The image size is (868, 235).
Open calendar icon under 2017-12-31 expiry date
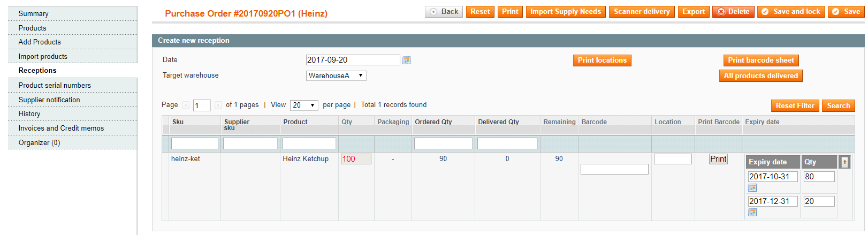pyautogui.click(x=752, y=213)
